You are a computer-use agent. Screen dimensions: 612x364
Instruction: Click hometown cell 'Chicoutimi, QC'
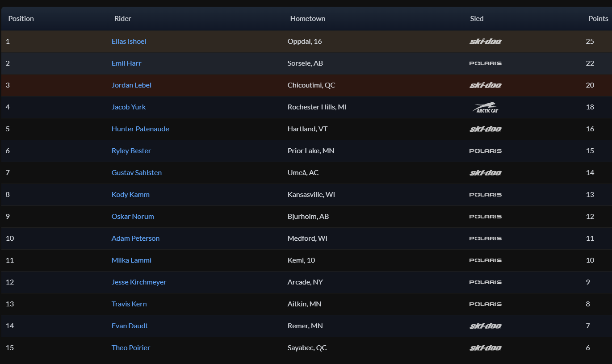coord(311,85)
